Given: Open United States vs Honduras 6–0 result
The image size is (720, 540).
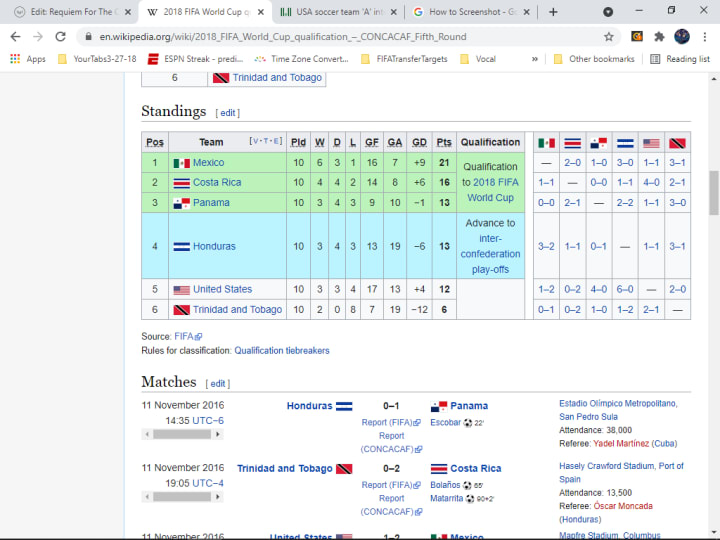Looking at the screenshot, I should (x=625, y=289).
